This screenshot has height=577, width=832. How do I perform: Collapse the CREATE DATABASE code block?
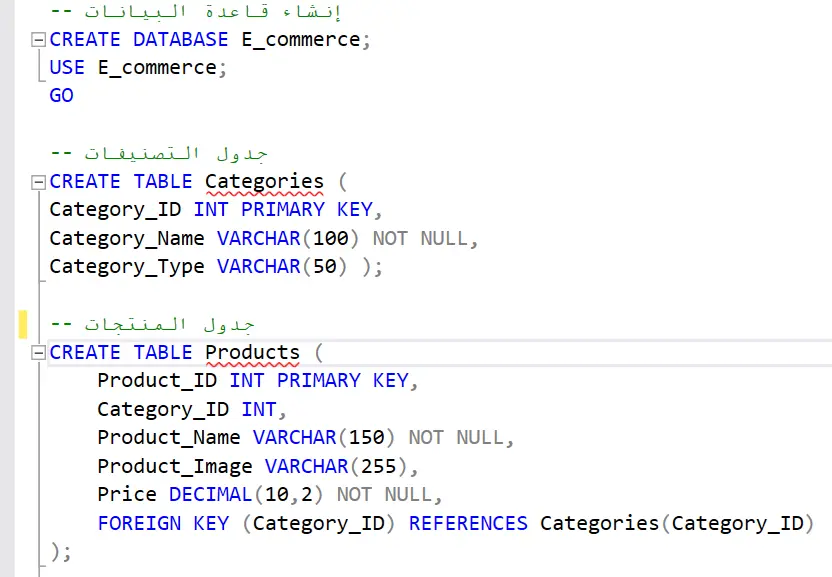38,40
